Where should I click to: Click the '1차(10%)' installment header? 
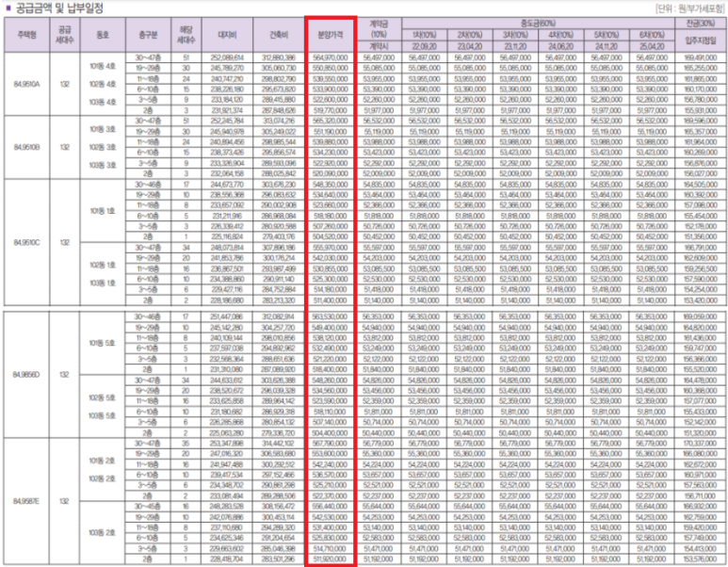click(x=425, y=35)
